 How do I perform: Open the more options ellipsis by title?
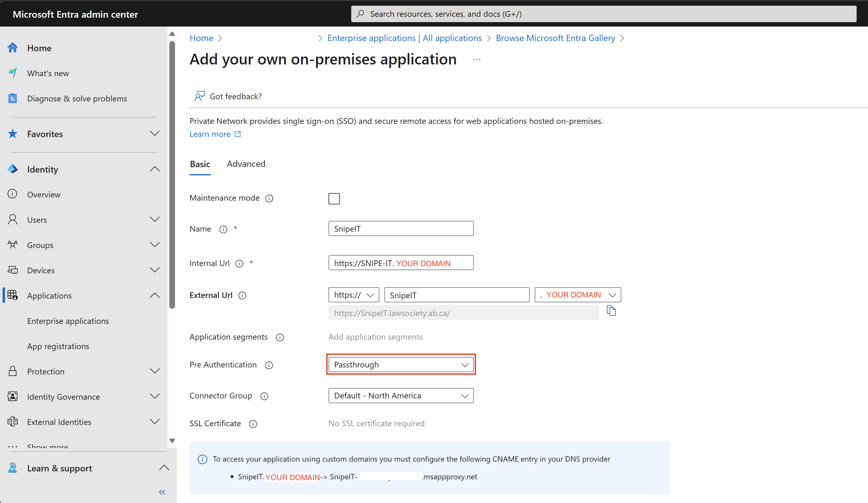click(x=477, y=60)
